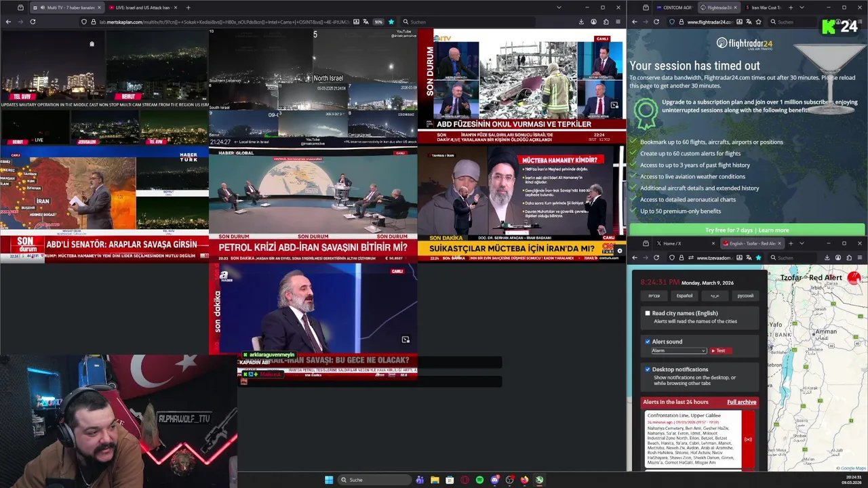
Task: Toggle the Alert sound checkbox
Action: [647, 342]
